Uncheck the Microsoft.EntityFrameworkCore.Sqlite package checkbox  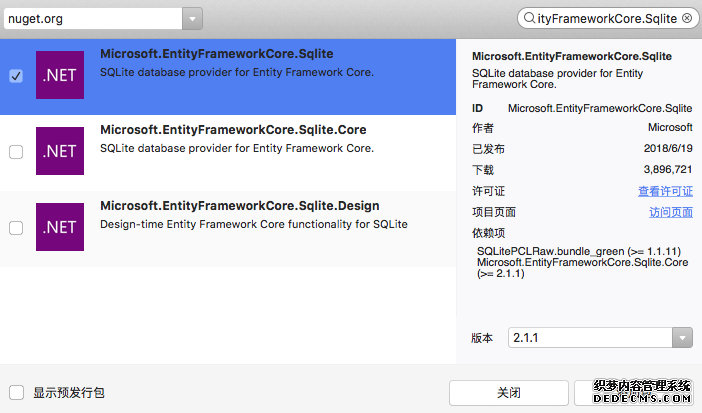(x=16, y=76)
